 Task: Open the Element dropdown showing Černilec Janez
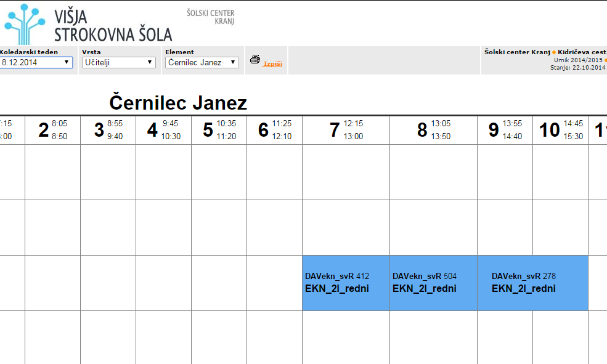pos(202,62)
